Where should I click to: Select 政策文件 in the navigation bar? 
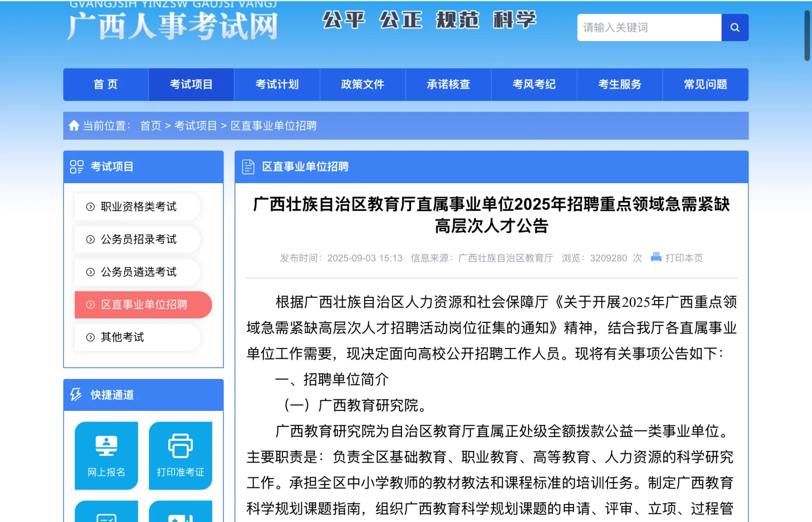pyautogui.click(x=363, y=85)
